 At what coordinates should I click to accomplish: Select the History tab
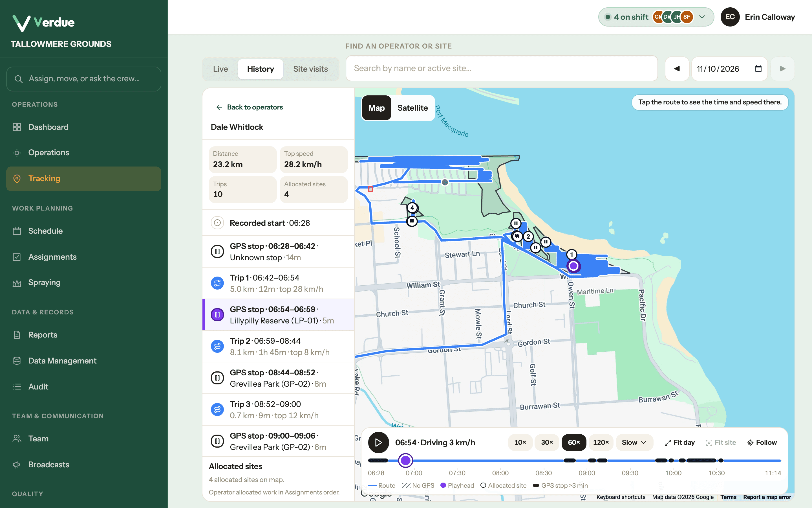(261, 69)
